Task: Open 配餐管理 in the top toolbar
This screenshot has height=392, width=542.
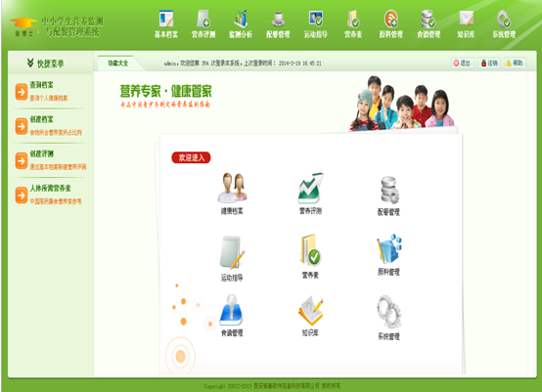Action: [278, 24]
